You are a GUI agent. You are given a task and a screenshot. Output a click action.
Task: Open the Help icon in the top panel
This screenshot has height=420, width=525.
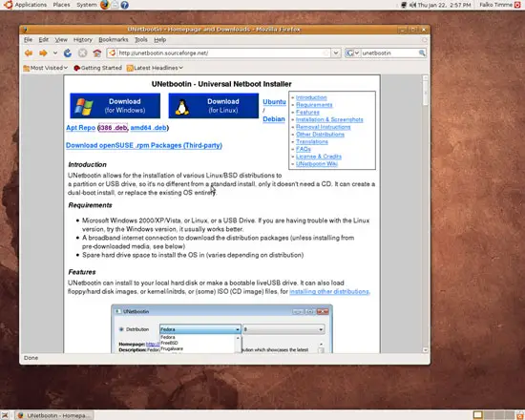[x=124, y=5]
